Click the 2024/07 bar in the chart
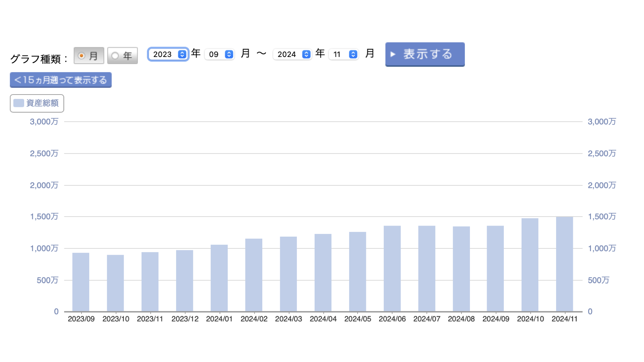Screen dimensions: 644x362 pyautogui.click(x=427, y=269)
